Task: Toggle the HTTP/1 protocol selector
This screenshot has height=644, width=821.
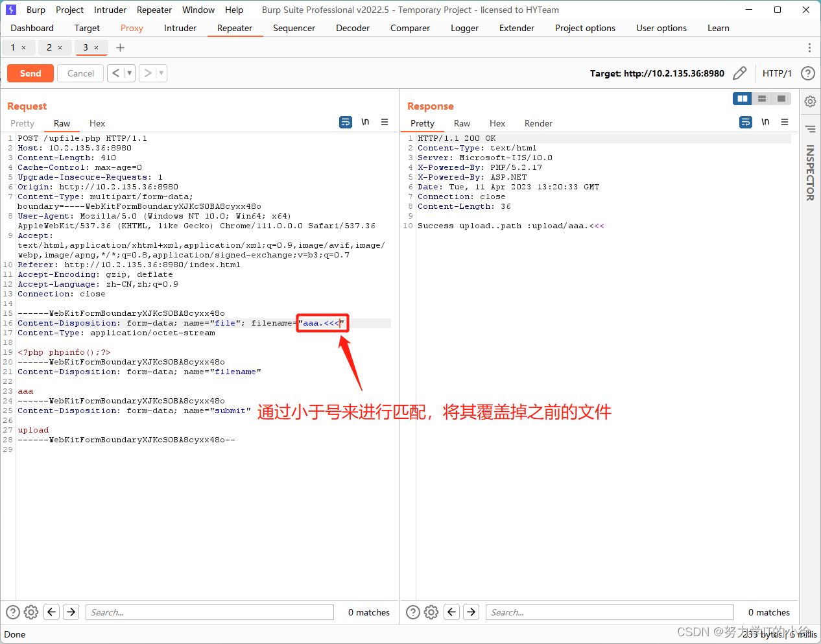Action: coord(777,73)
